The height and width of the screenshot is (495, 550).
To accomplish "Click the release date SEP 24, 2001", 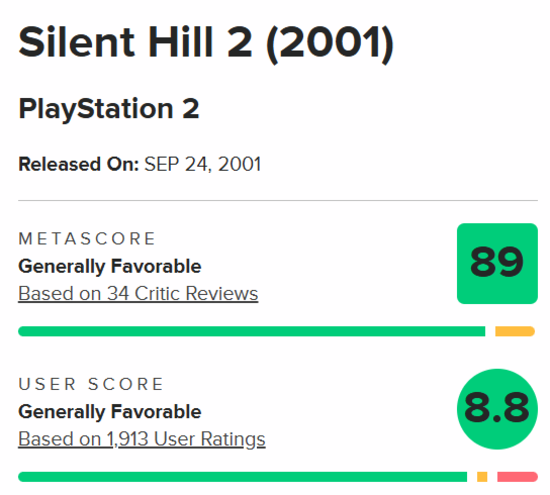I will click(x=203, y=164).
